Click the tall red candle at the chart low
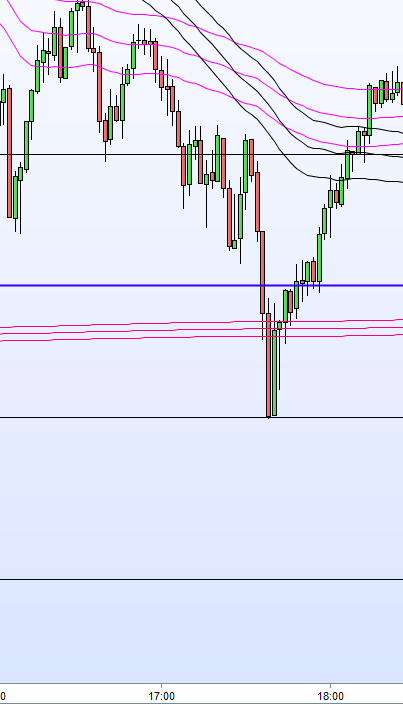Screen dimensions: 403x704 268,365
